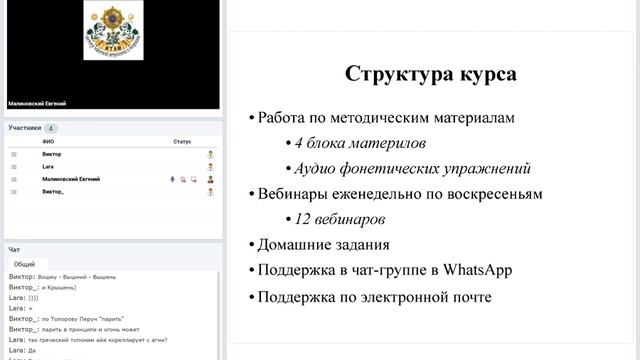This screenshot has height=360, width=640.
Task: Click sub-bullet '12 вебинаров'
Action: click(x=340, y=219)
